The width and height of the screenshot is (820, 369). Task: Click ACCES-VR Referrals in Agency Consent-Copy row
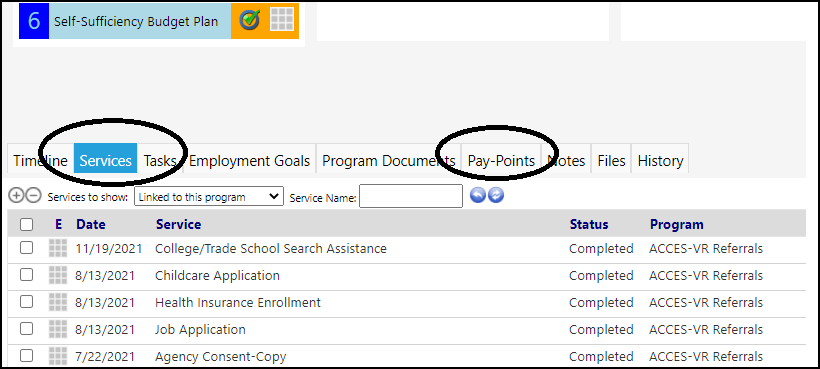click(x=706, y=357)
